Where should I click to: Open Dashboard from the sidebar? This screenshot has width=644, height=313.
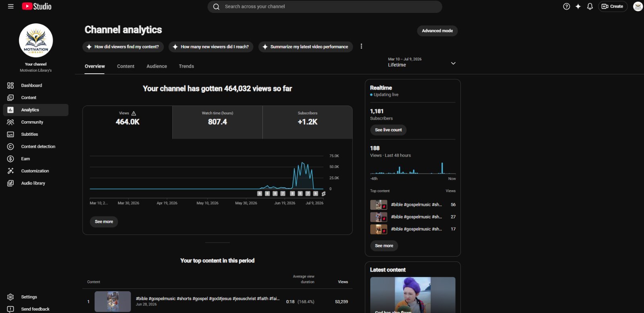(x=35, y=85)
